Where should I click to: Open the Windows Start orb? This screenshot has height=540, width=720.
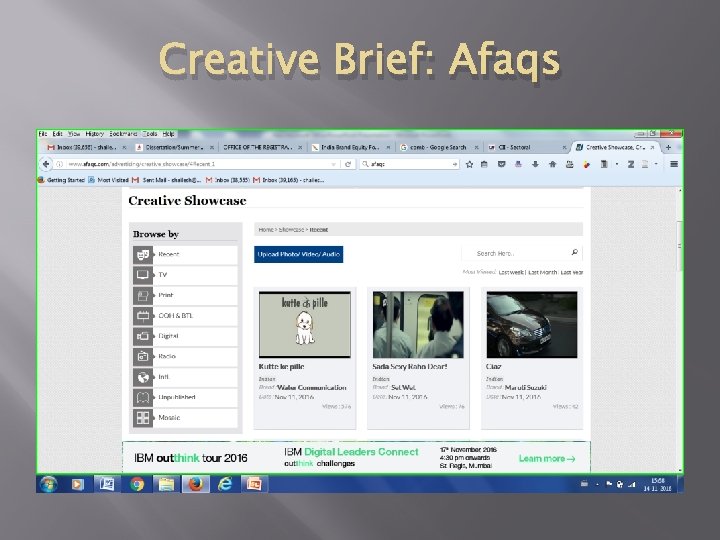coord(49,484)
